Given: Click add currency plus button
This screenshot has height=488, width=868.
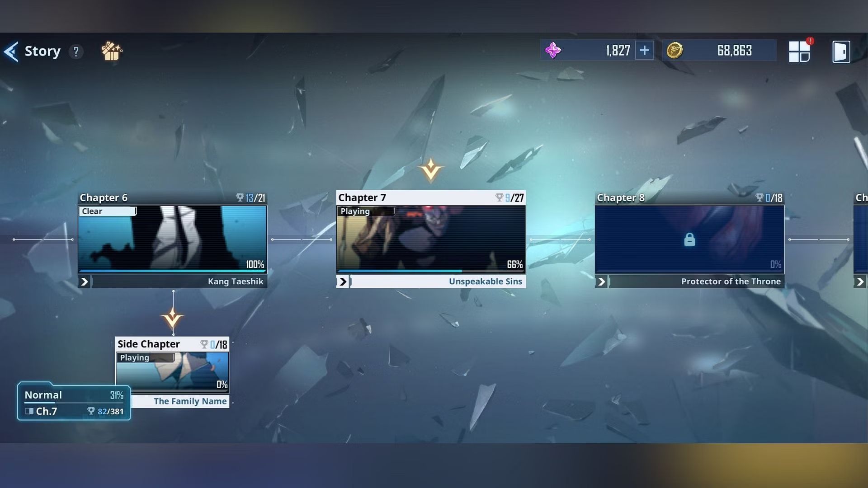Looking at the screenshot, I should pyautogui.click(x=643, y=51).
